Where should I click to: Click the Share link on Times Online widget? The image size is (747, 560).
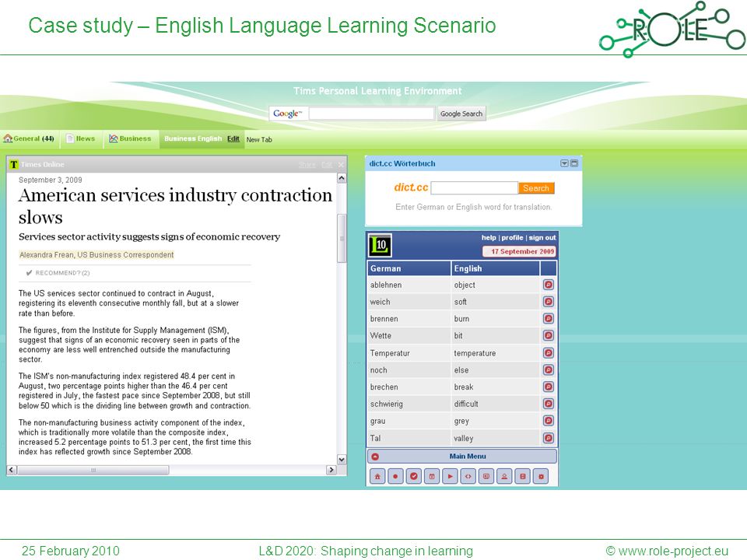[307, 165]
